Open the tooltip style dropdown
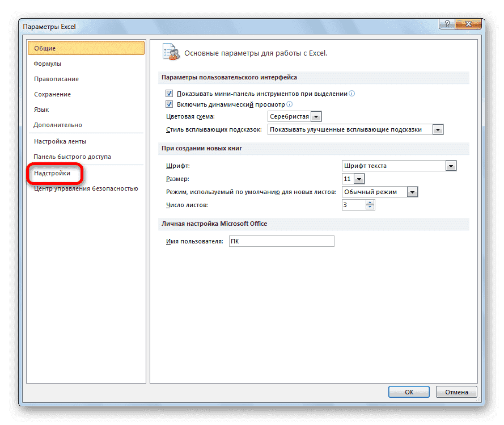 click(438, 129)
